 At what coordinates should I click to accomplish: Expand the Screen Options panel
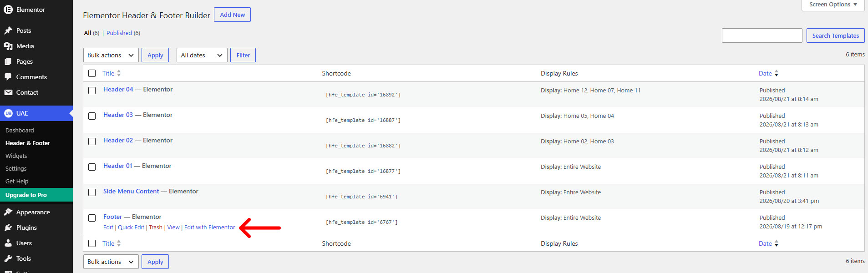pos(832,5)
